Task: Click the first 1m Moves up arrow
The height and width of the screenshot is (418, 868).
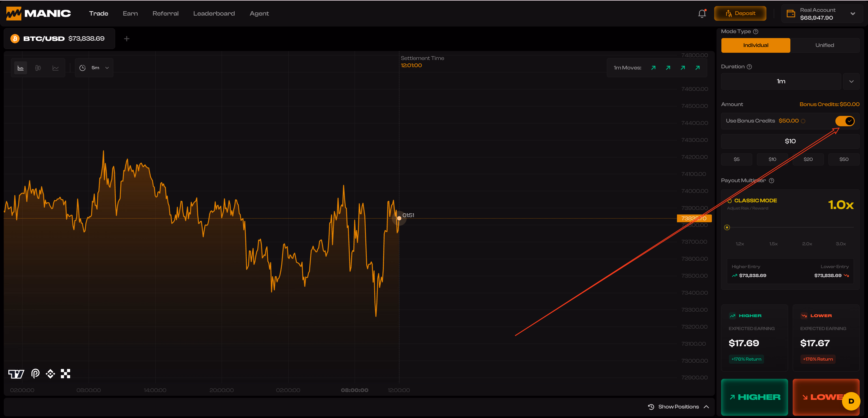Action: (653, 68)
